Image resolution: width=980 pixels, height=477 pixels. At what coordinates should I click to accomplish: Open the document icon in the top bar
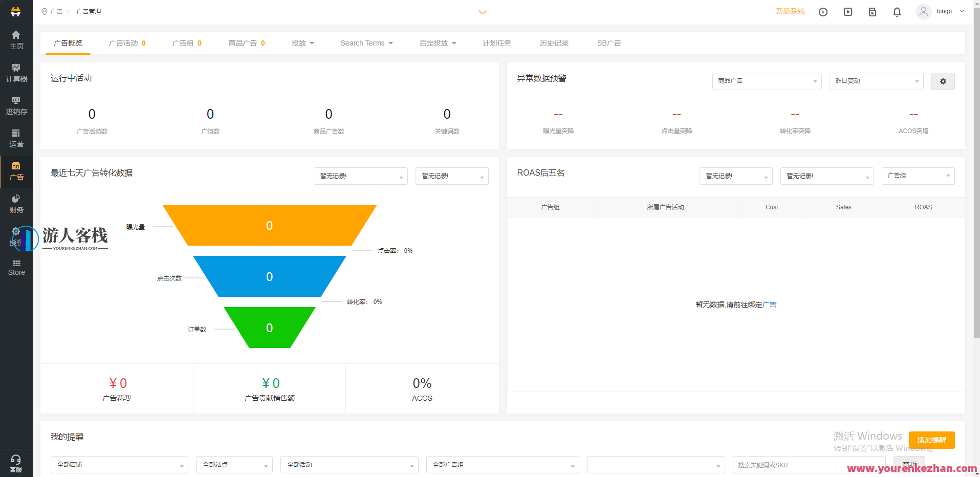pyautogui.click(x=872, y=11)
